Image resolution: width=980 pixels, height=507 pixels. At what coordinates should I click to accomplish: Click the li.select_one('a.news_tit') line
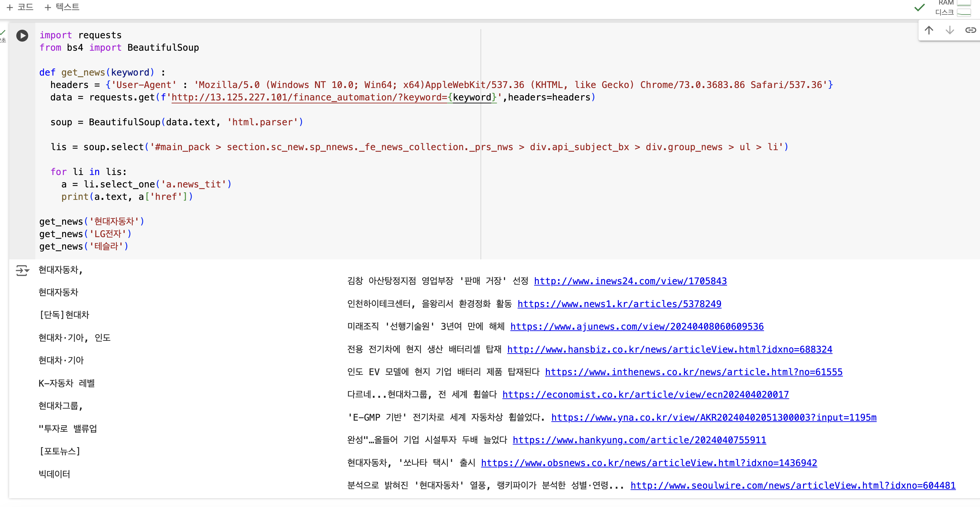(147, 184)
